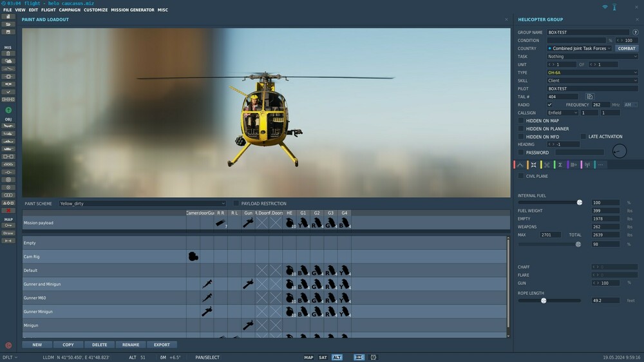Click the red X delete icon in sidebar
The width and height of the screenshot is (644, 362).
pyautogui.click(x=8, y=211)
